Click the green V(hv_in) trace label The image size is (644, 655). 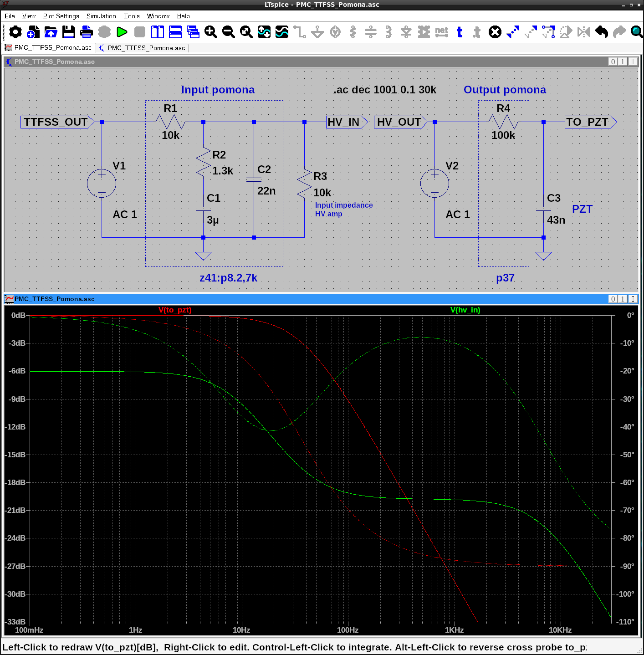465,310
